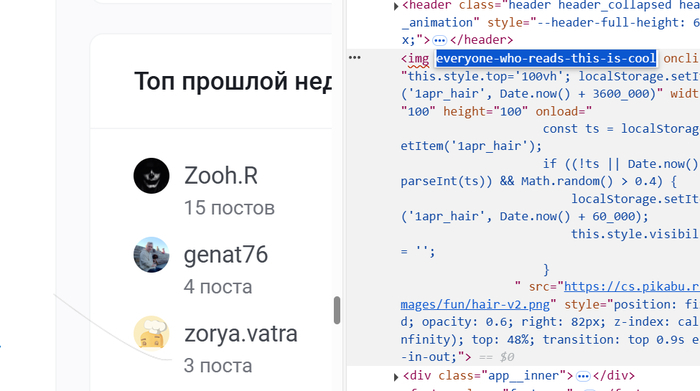Expand the collapsed header contents ellipsis
Image resolution: width=700 pixels, height=391 pixels.
coord(440,41)
